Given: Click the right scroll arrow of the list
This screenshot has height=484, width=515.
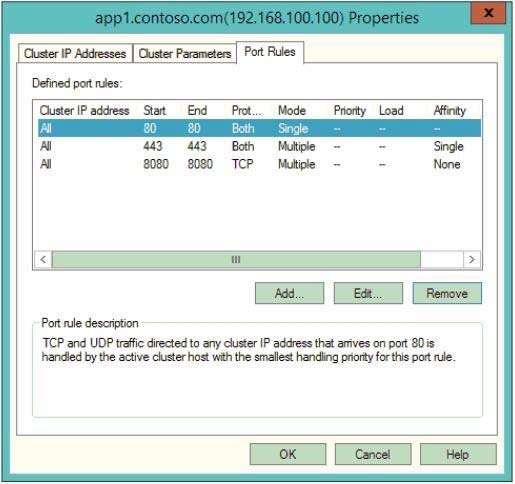Looking at the screenshot, I should pyautogui.click(x=472, y=259).
